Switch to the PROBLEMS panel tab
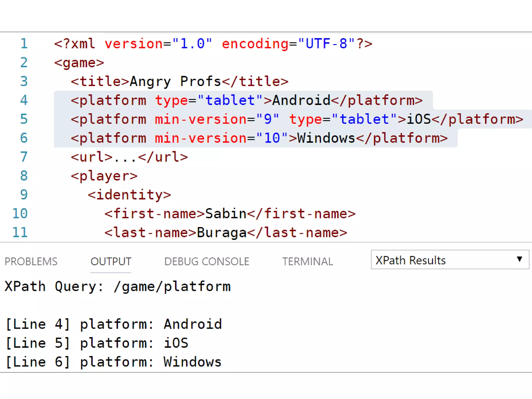This screenshot has width=532, height=399. tap(31, 261)
